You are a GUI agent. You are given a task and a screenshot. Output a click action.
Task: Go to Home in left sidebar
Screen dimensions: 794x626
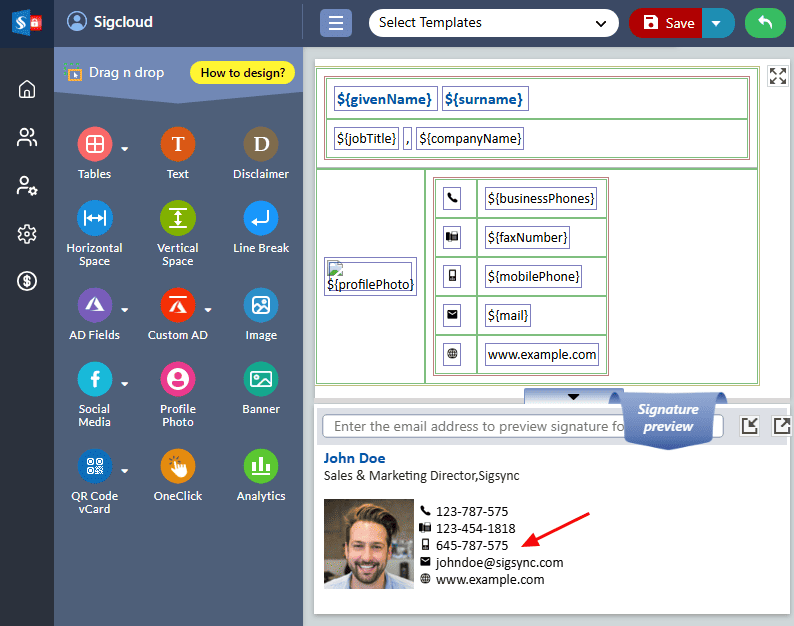coord(27,89)
